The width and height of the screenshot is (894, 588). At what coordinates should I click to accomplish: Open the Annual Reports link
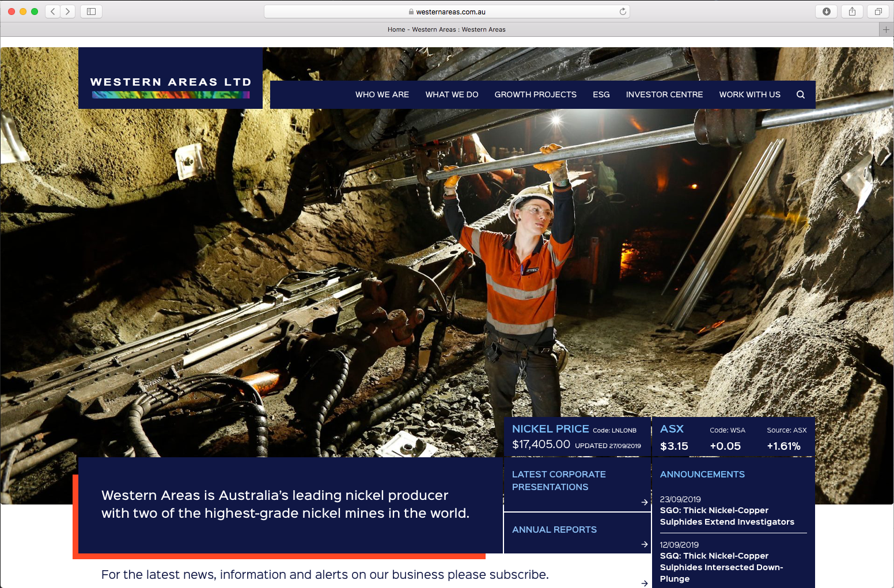click(x=554, y=529)
